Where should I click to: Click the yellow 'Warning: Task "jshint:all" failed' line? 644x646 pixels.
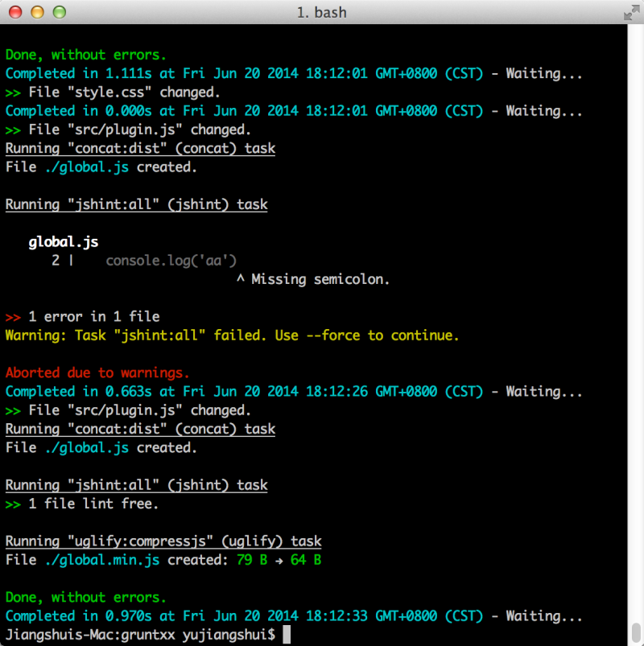232,335
